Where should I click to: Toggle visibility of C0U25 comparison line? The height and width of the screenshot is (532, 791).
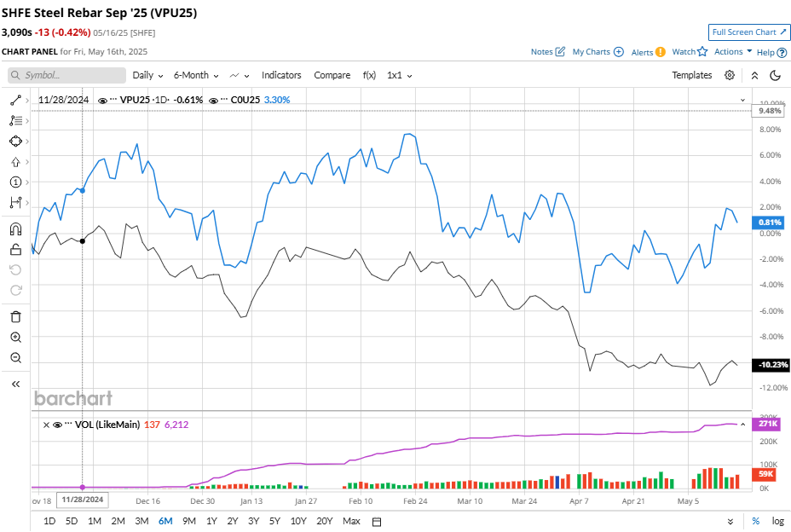tap(213, 100)
